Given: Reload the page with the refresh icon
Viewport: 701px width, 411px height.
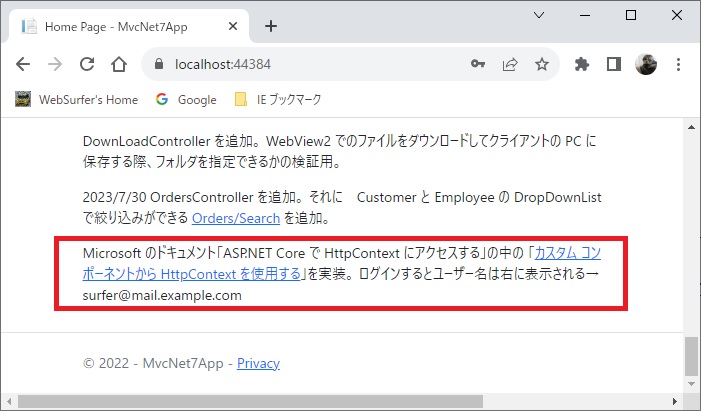Looking at the screenshot, I should [x=87, y=64].
